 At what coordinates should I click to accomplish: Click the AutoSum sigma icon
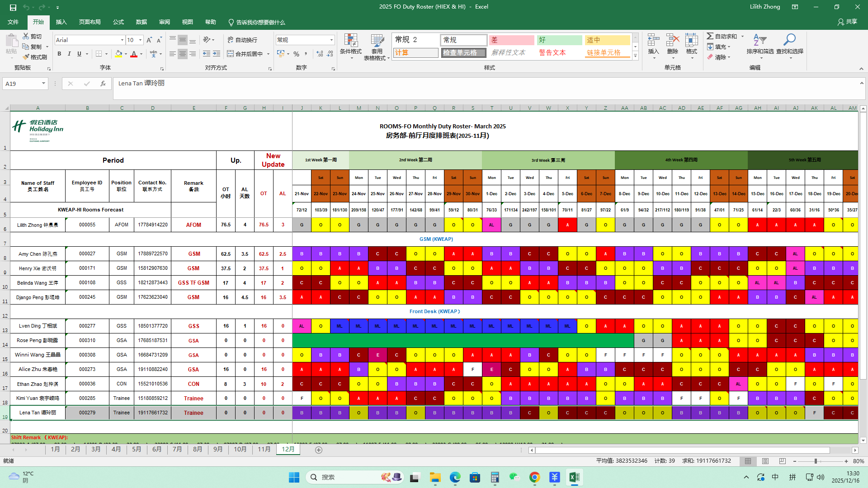710,36
